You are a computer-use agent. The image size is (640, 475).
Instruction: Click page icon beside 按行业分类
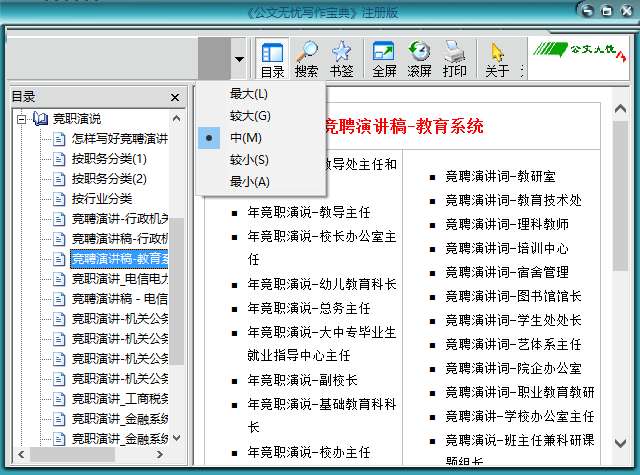(59, 199)
